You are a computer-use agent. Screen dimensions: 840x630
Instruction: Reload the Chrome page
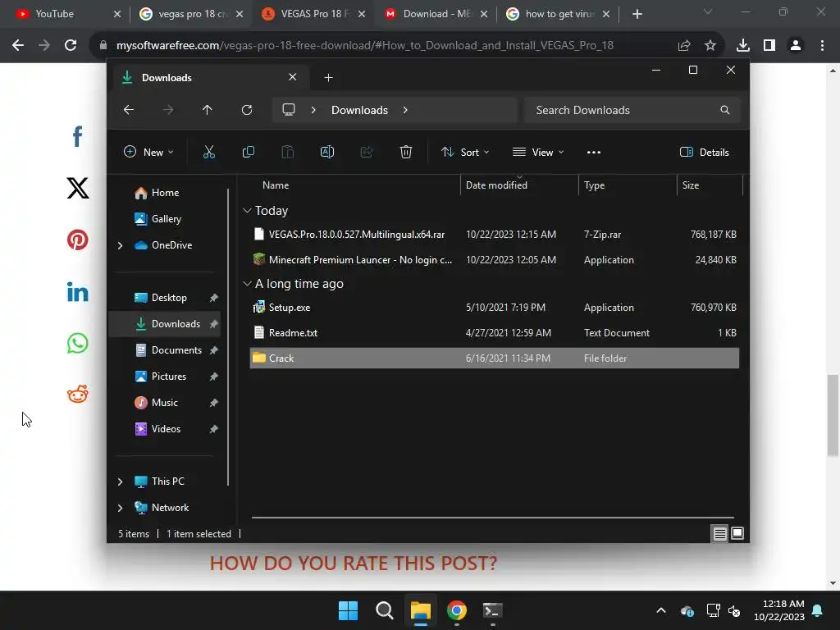pos(71,45)
